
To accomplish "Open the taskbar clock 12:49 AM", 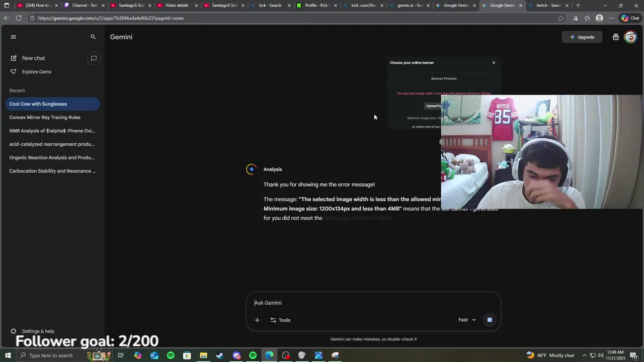I will (x=615, y=355).
